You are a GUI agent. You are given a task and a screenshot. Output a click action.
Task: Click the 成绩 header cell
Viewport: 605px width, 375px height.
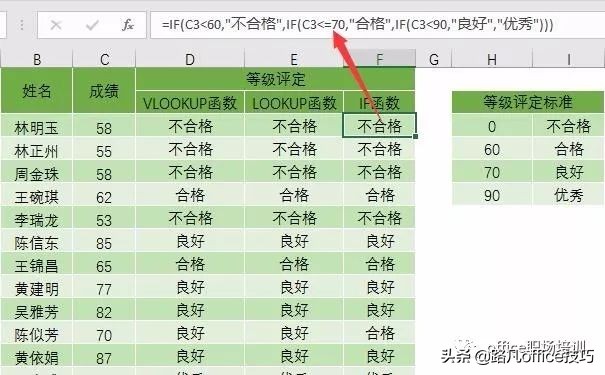[x=104, y=91]
